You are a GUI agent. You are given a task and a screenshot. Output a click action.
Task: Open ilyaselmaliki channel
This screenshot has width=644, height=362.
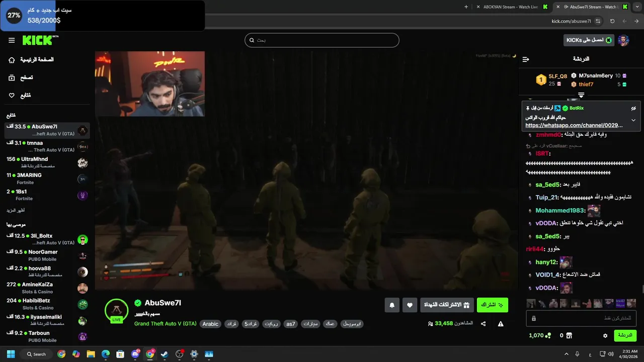(x=47, y=320)
